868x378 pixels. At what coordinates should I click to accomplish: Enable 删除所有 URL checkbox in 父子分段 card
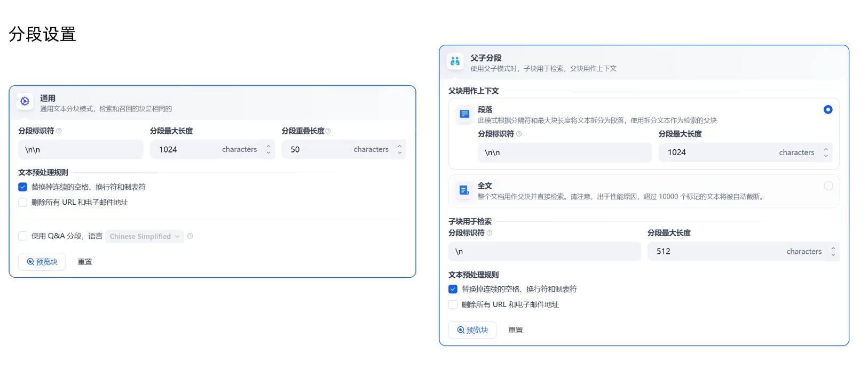[453, 305]
